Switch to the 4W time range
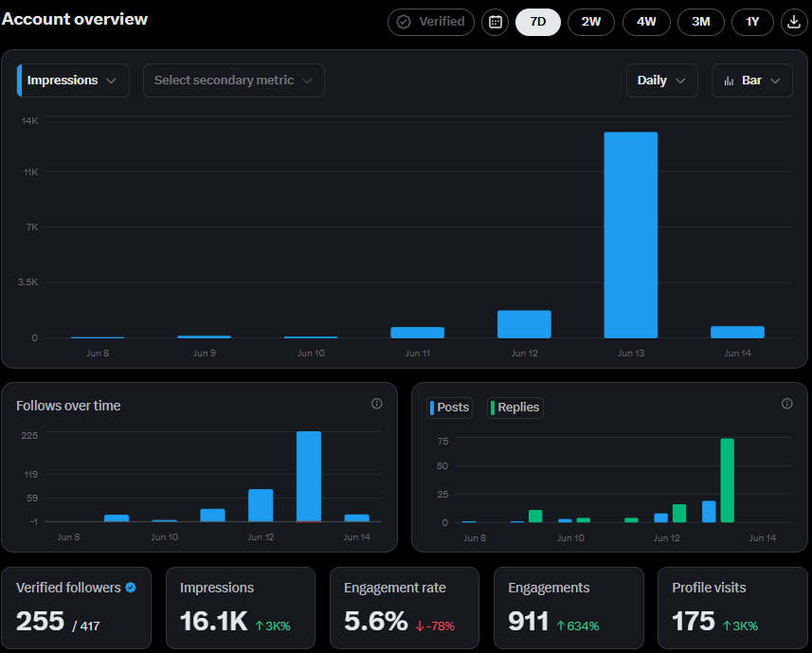The width and height of the screenshot is (812, 653). pos(646,22)
